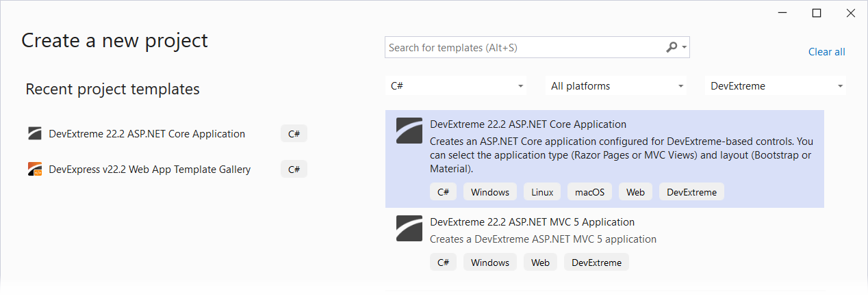Select DevExtreme 22.2 ASP.NET Core Application template title
This screenshot has height=296, width=868.
click(x=528, y=124)
